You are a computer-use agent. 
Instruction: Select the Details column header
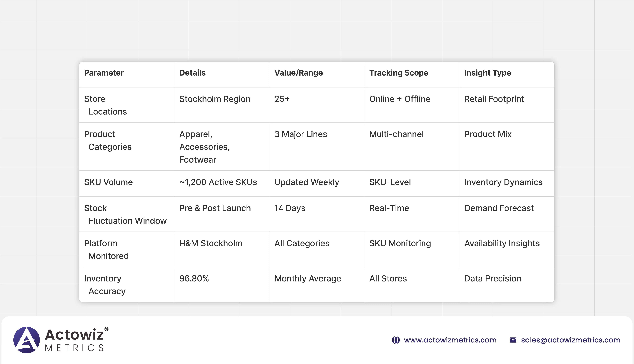192,73
